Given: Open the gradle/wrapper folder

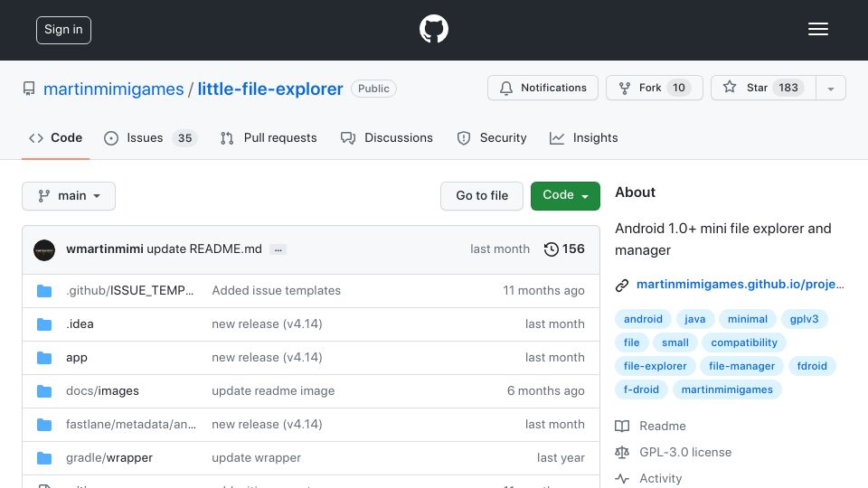Looking at the screenshot, I should coord(109,458).
